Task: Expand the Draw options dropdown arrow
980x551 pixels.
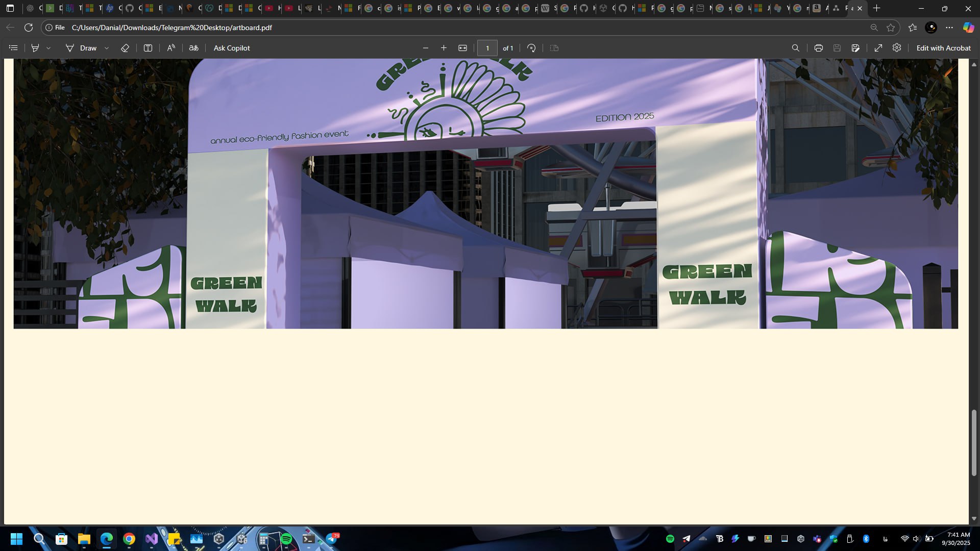Action: pos(107,48)
